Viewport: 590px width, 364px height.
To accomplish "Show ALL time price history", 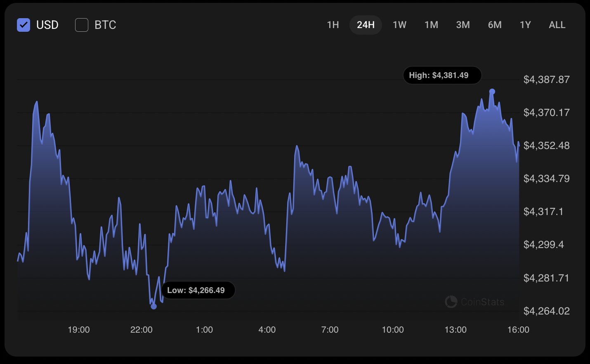I will [557, 25].
